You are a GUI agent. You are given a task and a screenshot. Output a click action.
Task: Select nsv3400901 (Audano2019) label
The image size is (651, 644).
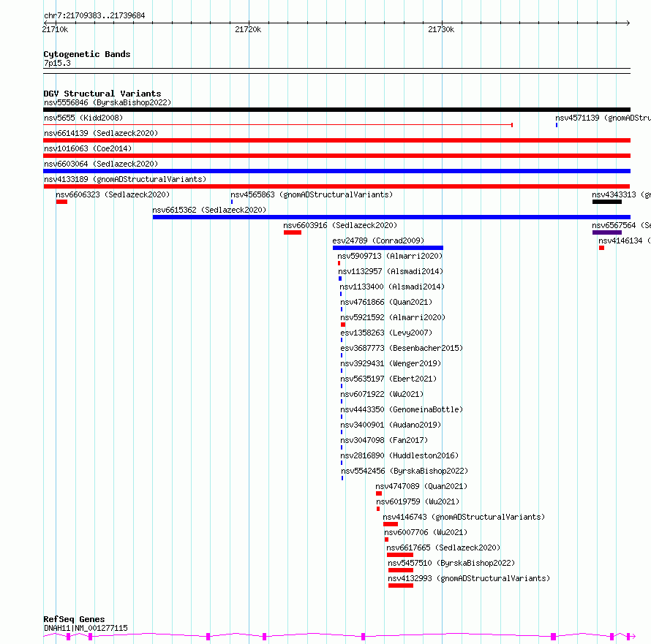pos(391,425)
